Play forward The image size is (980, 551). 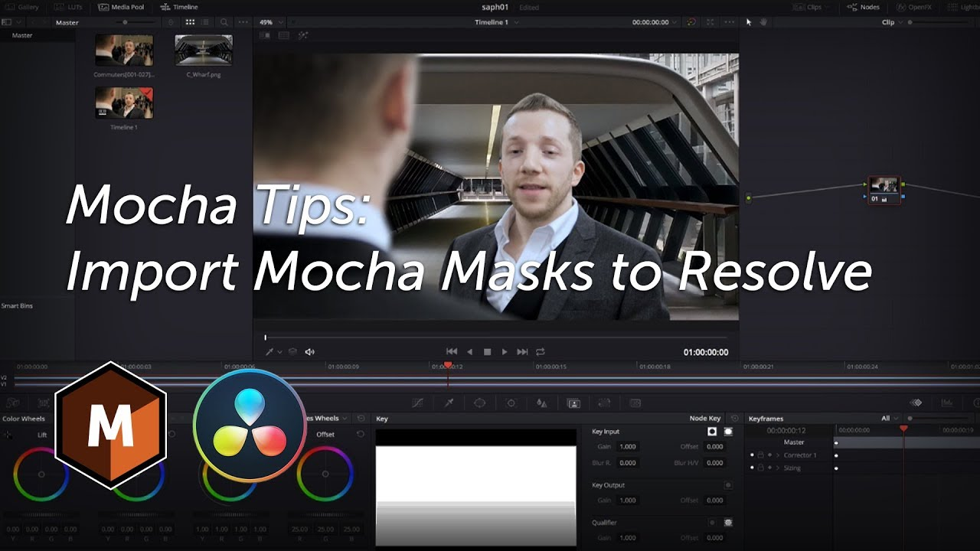pos(504,352)
